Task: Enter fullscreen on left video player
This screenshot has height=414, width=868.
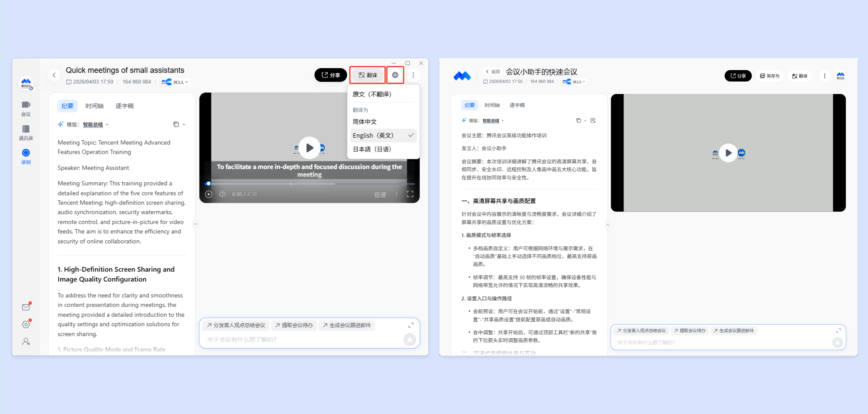Action: click(x=410, y=194)
